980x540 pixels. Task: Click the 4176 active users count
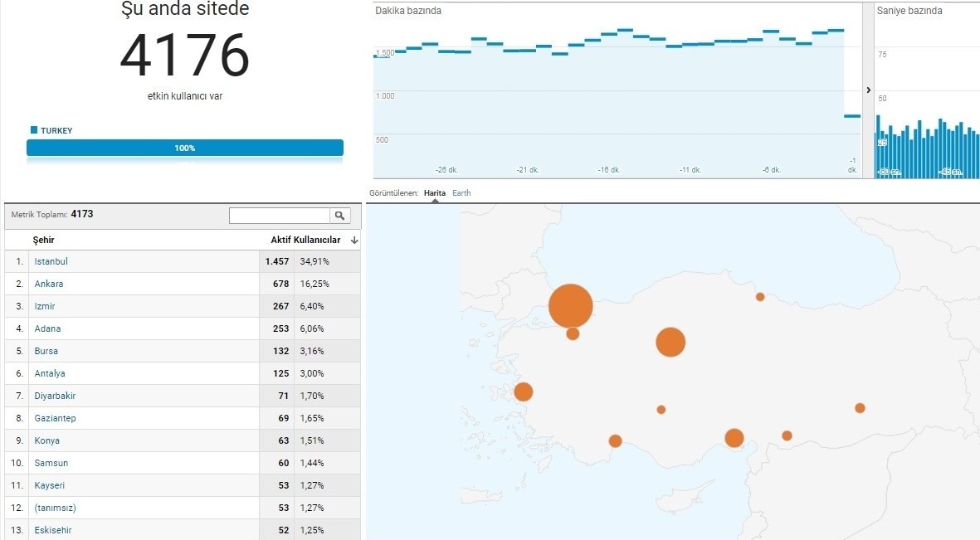[x=185, y=55]
